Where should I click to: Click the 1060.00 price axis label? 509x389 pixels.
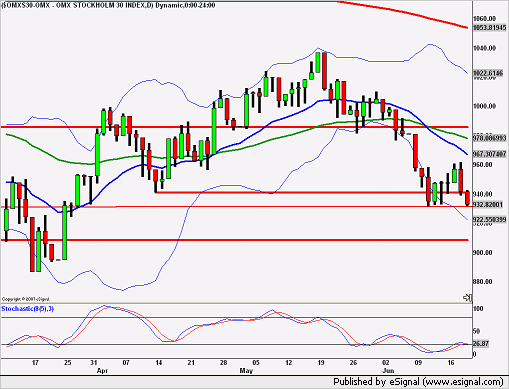pyautogui.click(x=484, y=19)
